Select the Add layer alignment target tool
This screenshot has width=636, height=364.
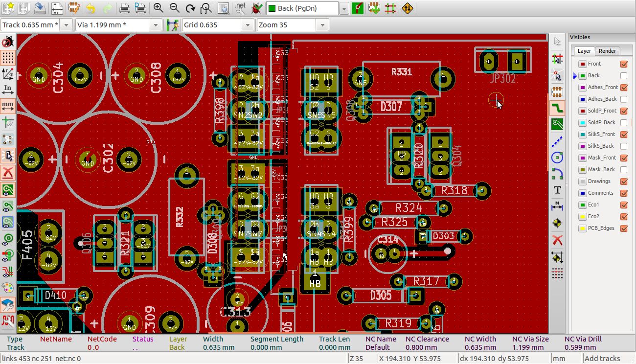click(x=557, y=224)
